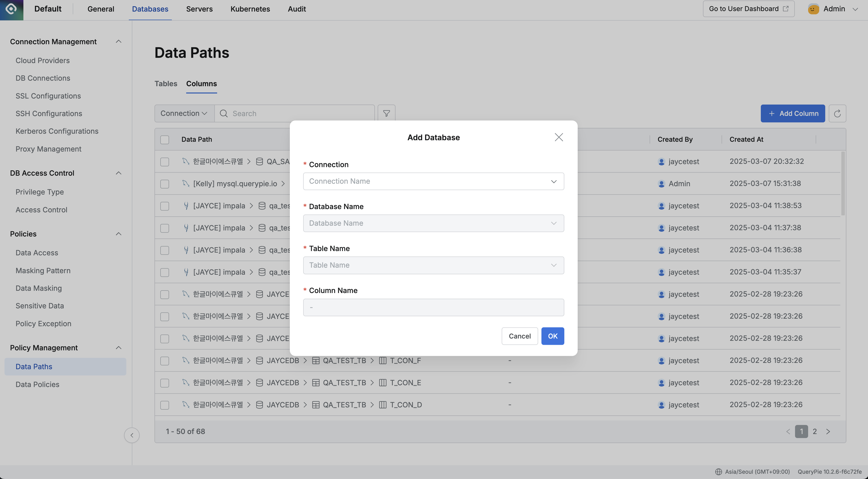The height and width of the screenshot is (479, 868).
Task: Toggle the select-all checkbox in table header
Action: (x=165, y=140)
